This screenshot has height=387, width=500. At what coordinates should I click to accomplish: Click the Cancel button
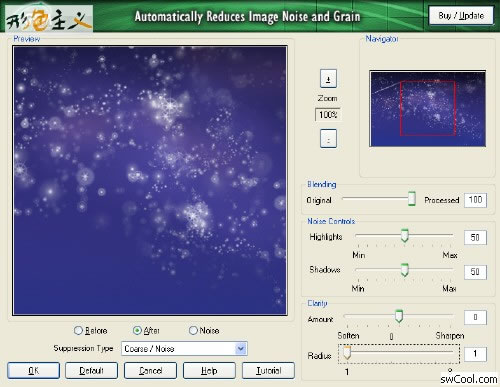click(150, 371)
